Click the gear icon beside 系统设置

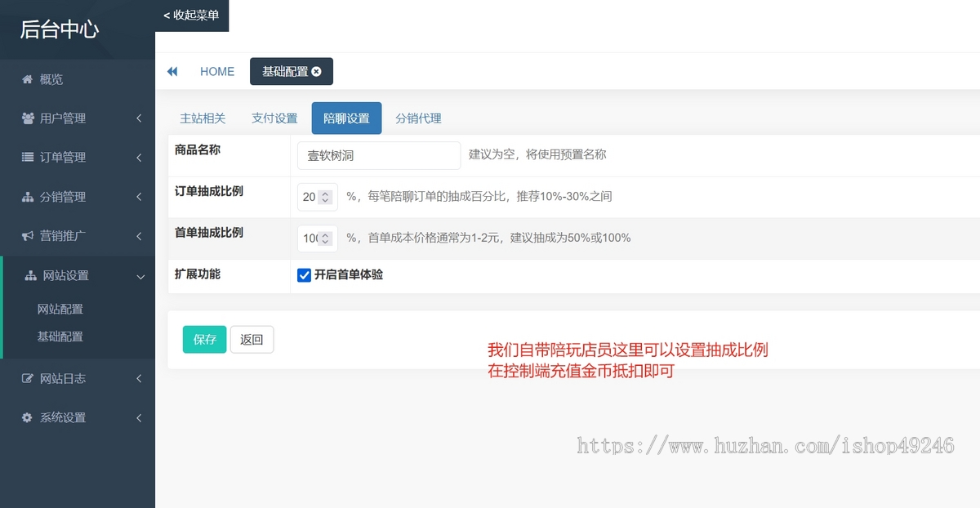coord(27,417)
